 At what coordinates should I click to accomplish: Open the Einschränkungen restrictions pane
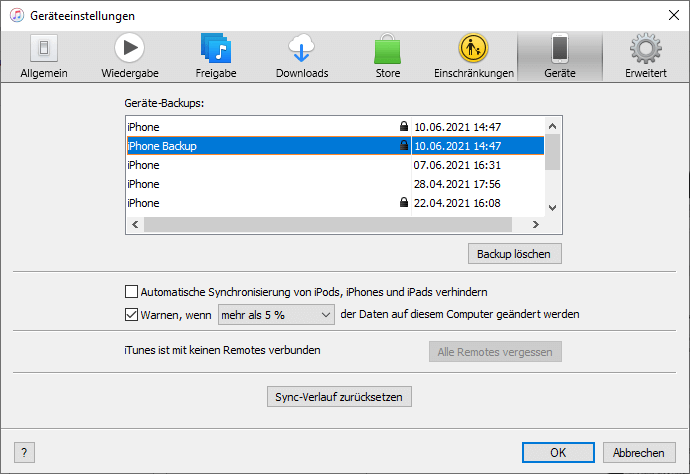tap(474, 56)
